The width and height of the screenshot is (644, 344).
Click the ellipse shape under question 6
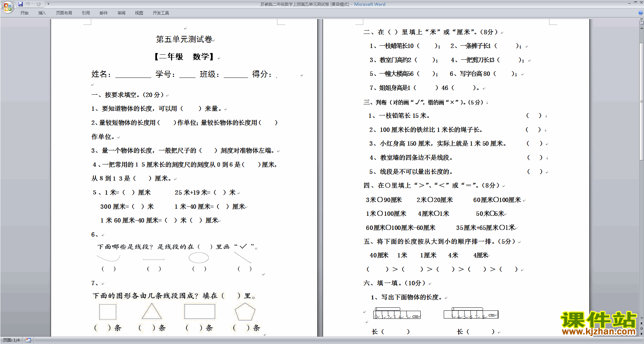click(x=199, y=258)
